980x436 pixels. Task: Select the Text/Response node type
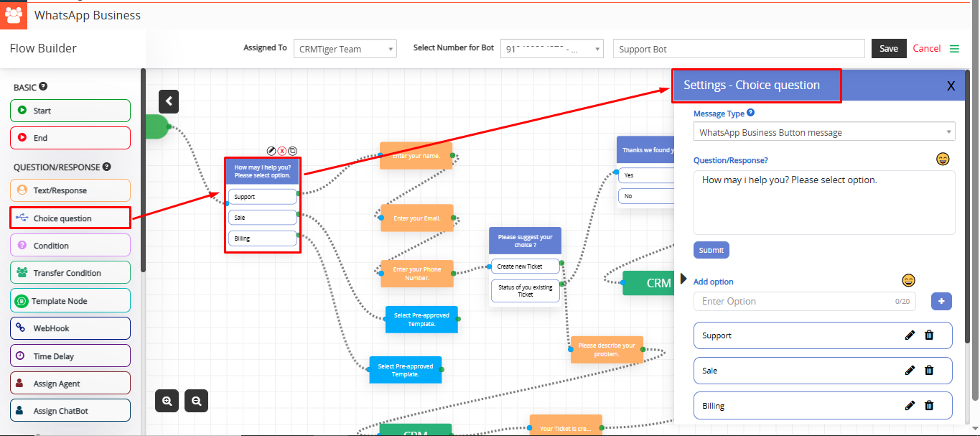(70, 190)
